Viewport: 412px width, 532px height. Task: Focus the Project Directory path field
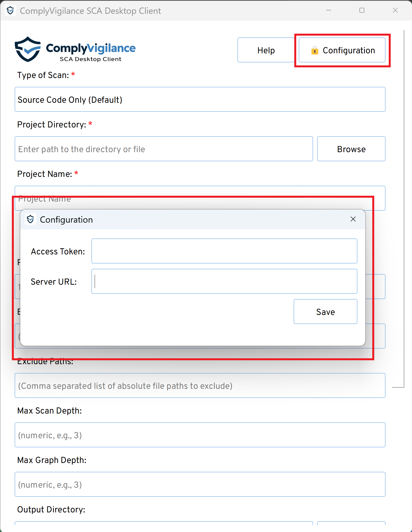click(164, 149)
